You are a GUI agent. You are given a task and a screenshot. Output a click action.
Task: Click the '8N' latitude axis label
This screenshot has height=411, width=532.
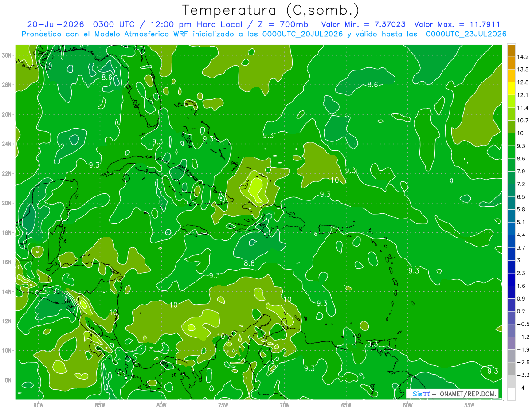9,380
